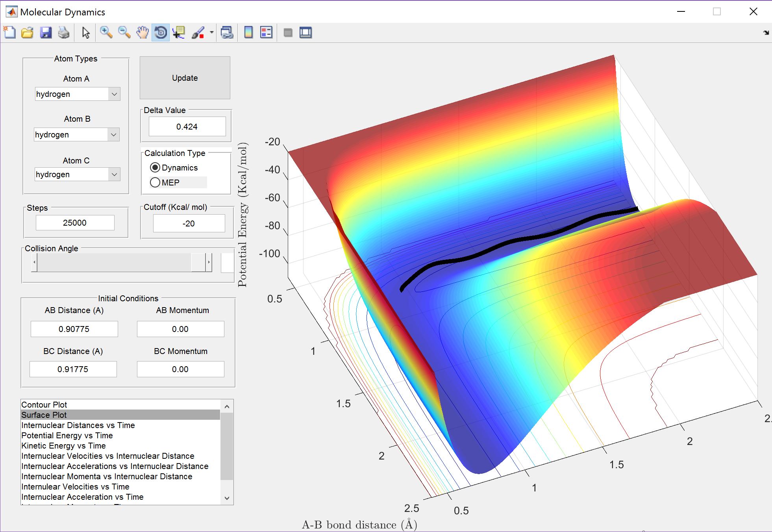The width and height of the screenshot is (772, 532).
Task: Expand the Atom C dropdown
Action: [114, 174]
